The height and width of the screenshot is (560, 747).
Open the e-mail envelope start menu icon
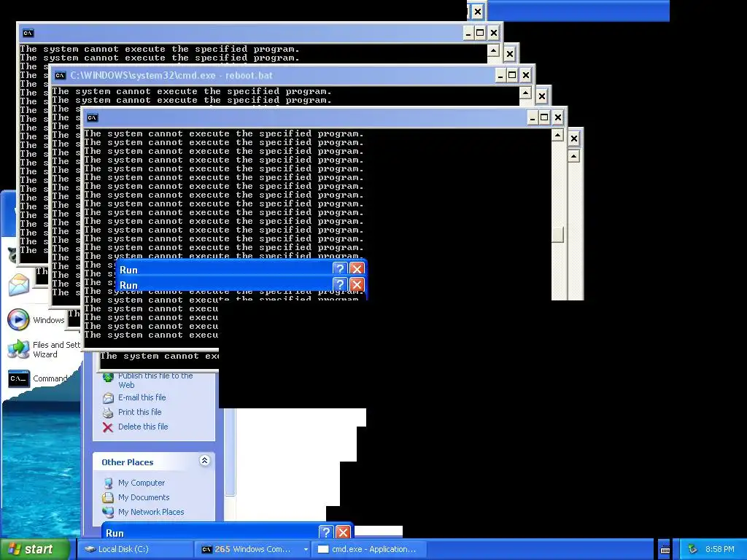click(18, 285)
